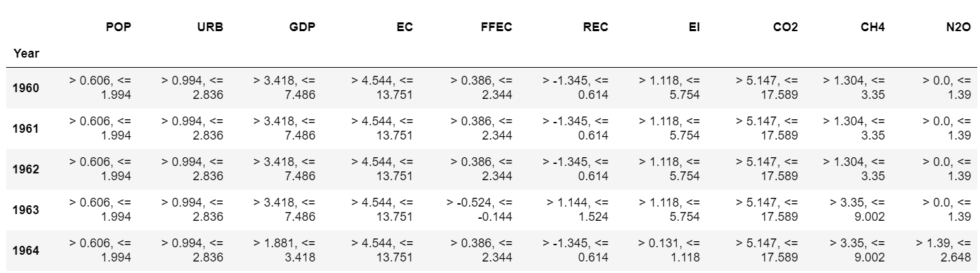Select the EC column header

tap(405, 27)
